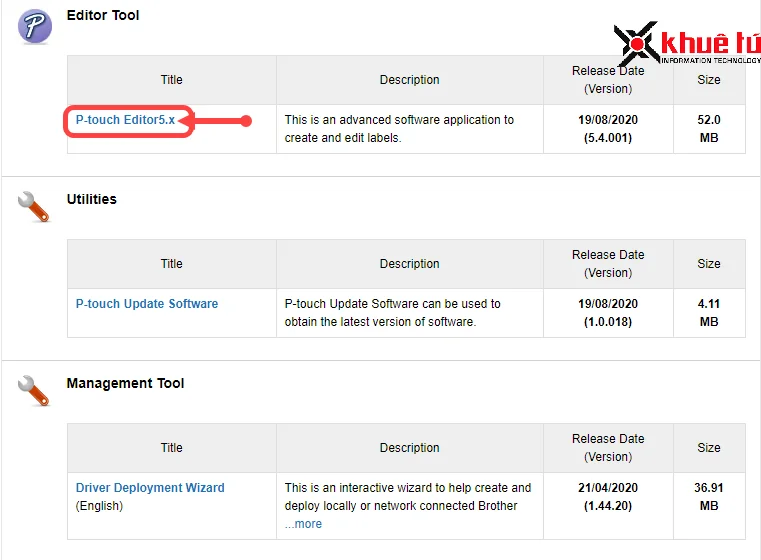This screenshot has width=761, height=560.
Task: Click the 36.91 MB size cell
Action: pyautogui.click(x=709, y=497)
